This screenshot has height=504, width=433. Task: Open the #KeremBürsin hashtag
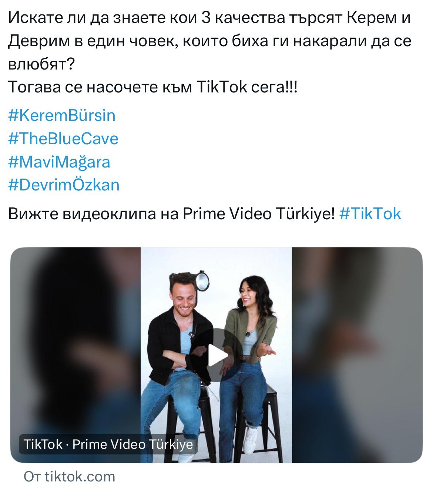(x=62, y=115)
